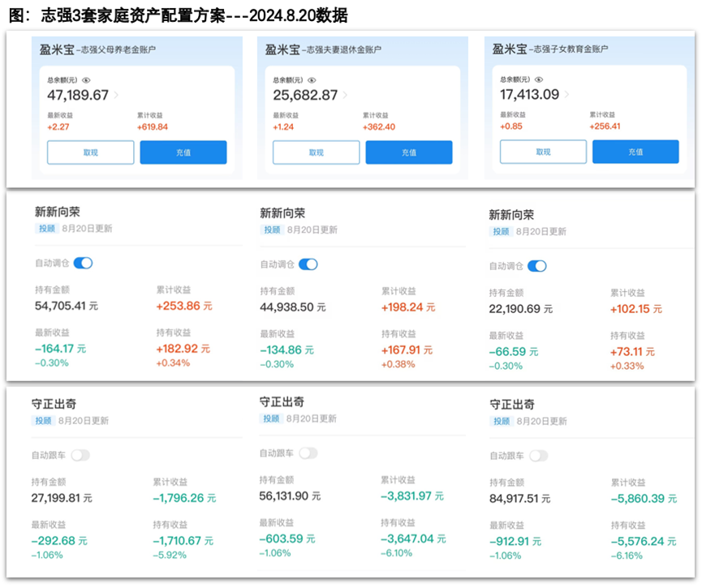702x588 pixels.
Task: Open 新新向荣 title above 44,938.50 holding
Action: click(x=282, y=213)
